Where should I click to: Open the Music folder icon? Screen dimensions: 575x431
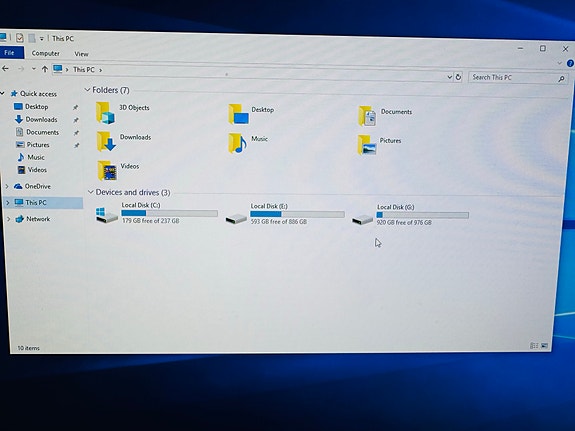coord(238,143)
